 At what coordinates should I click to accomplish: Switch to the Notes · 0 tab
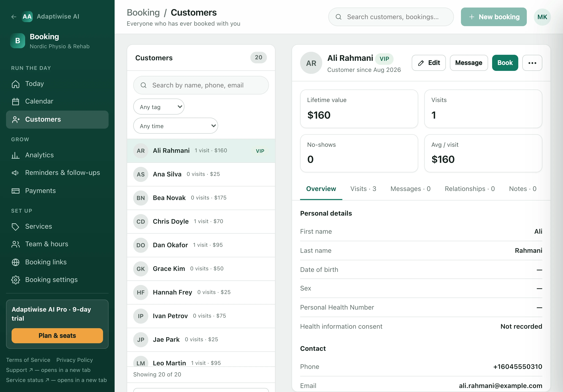[x=523, y=189]
